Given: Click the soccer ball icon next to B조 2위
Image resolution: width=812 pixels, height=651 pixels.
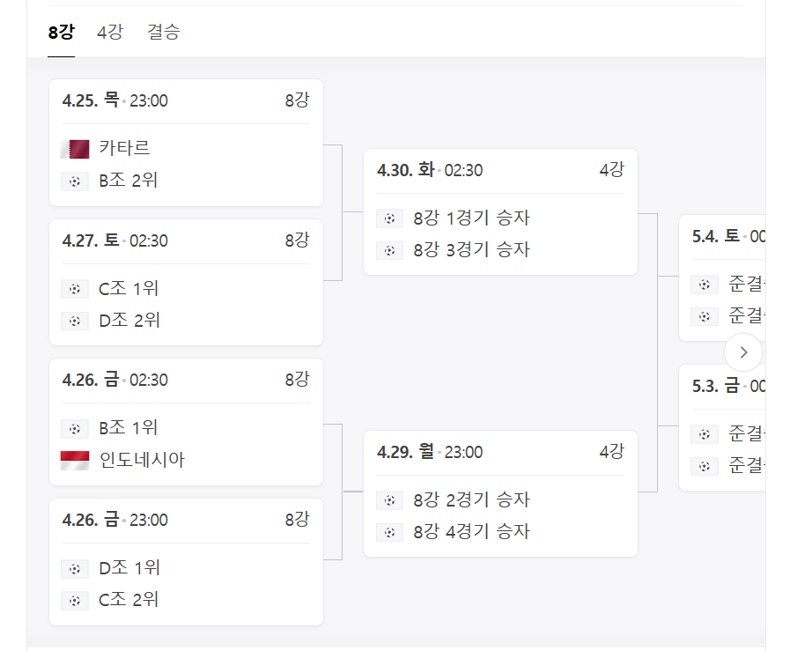Looking at the screenshot, I should (x=75, y=181).
